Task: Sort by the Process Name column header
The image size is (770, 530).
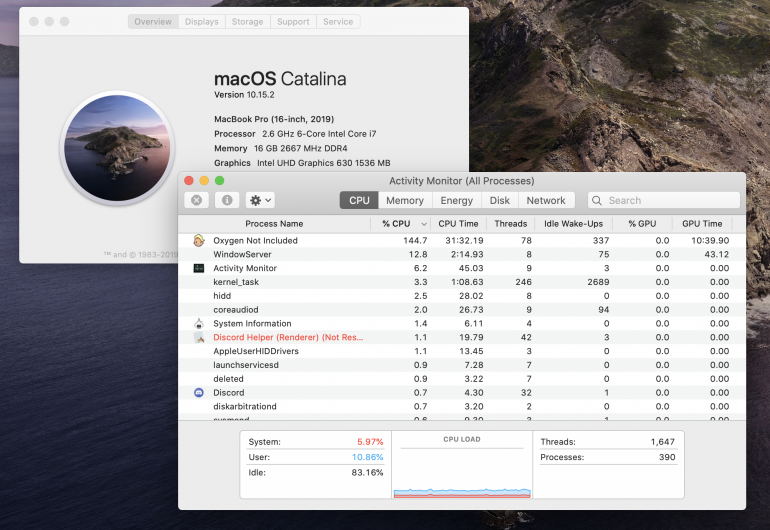Action: click(274, 224)
